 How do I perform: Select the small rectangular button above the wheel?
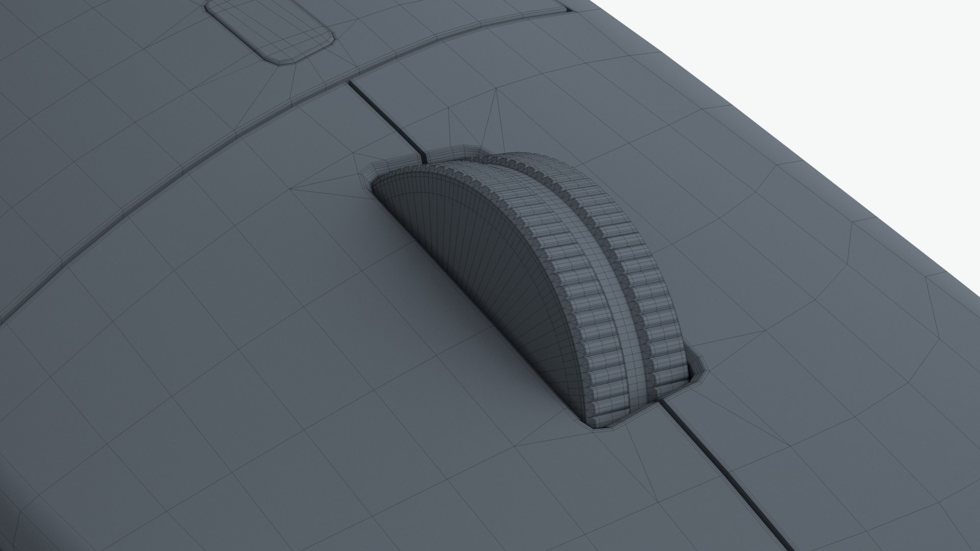[x=271, y=30]
